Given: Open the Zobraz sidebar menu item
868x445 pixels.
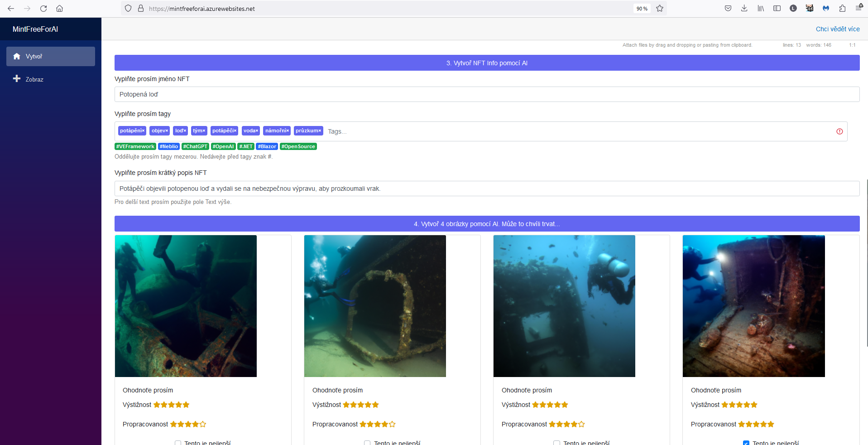Looking at the screenshot, I should tap(51, 79).
